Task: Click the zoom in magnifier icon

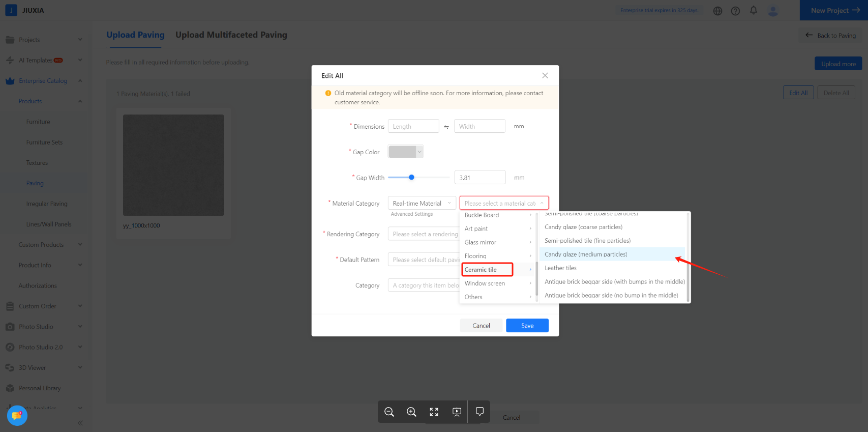Action: click(411, 412)
